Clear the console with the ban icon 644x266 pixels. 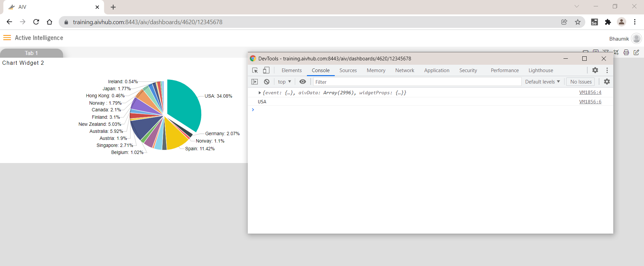[x=267, y=82]
